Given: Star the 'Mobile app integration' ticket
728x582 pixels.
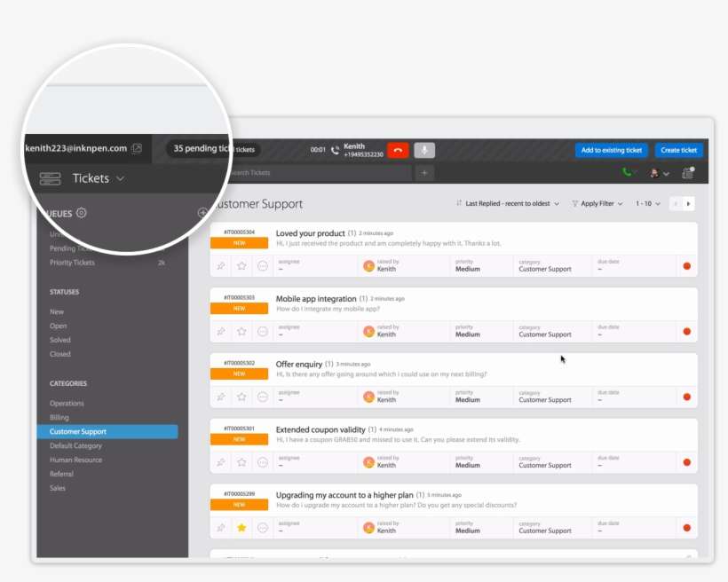Looking at the screenshot, I should pyautogui.click(x=241, y=332).
